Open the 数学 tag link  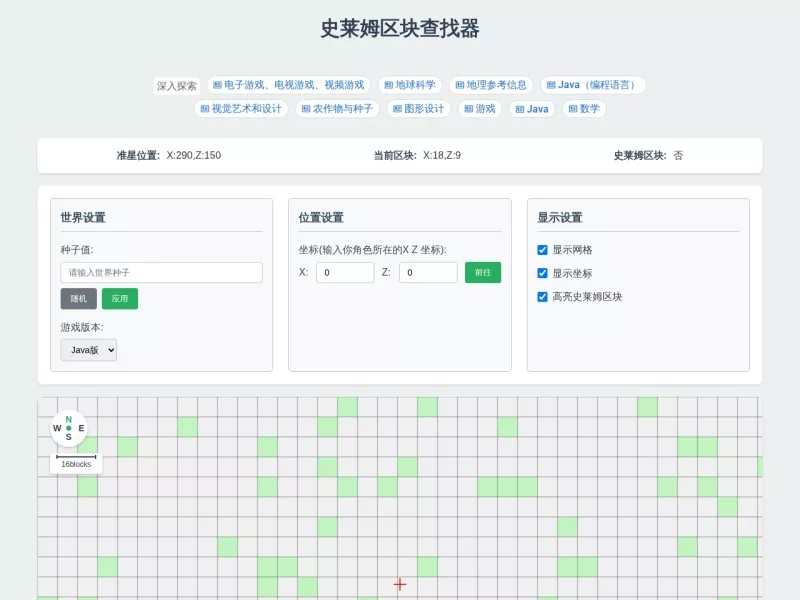(584, 109)
